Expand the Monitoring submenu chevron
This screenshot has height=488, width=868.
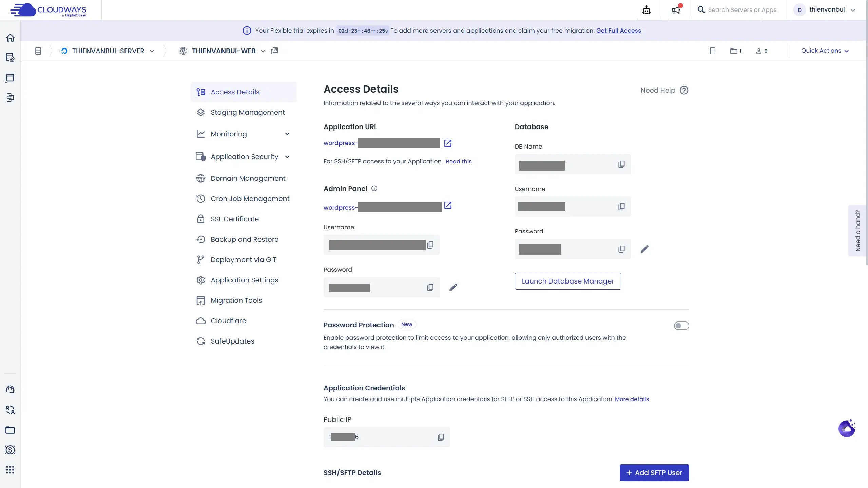click(x=287, y=134)
